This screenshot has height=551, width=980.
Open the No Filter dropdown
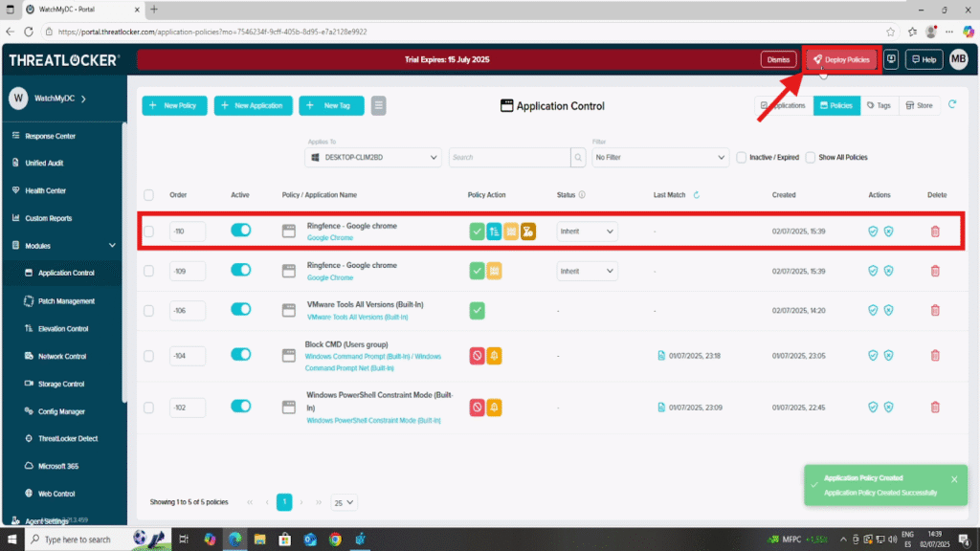tap(660, 158)
